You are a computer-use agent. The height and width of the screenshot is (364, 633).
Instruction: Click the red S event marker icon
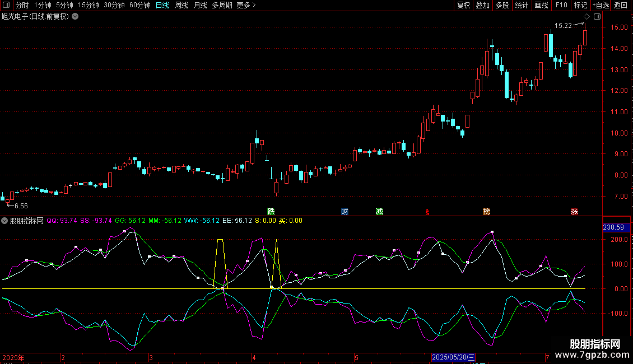click(x=427, y=212)
